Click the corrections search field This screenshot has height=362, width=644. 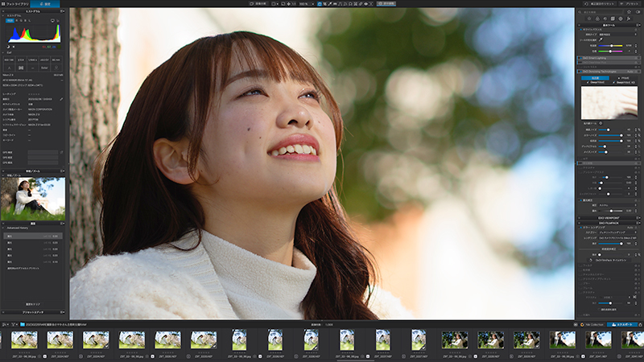(601, 12)
